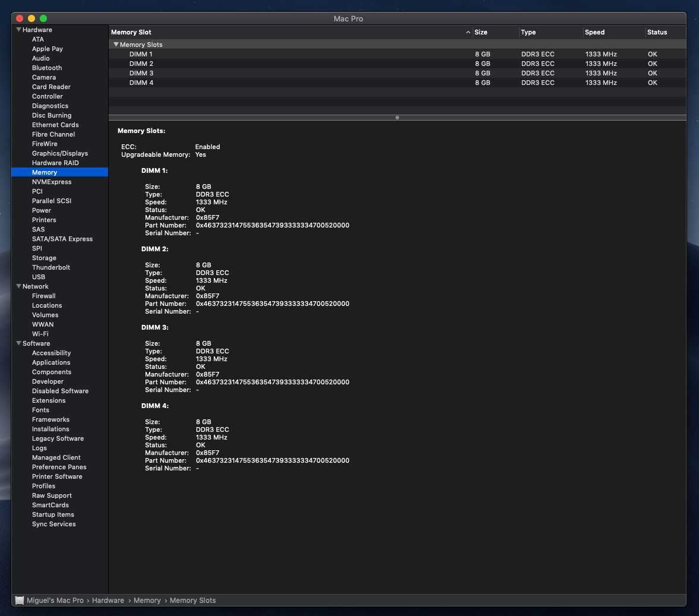Open NVMExpress in the sidebar

point(52,182)
